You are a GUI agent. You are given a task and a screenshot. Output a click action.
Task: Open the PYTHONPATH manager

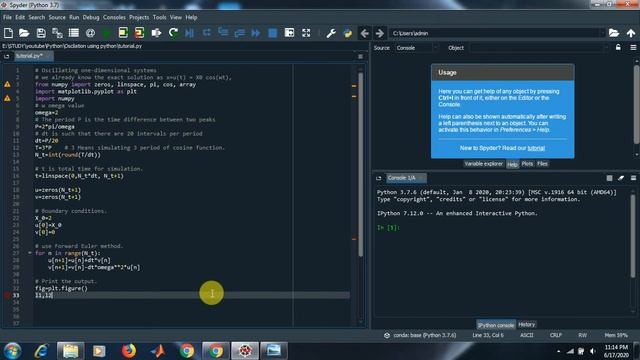coord(347,33)
